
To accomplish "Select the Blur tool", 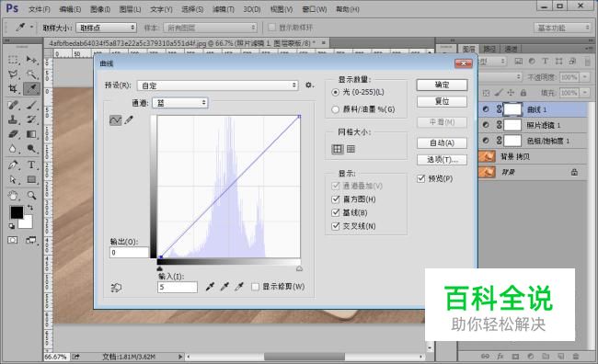I will (13, 149).
